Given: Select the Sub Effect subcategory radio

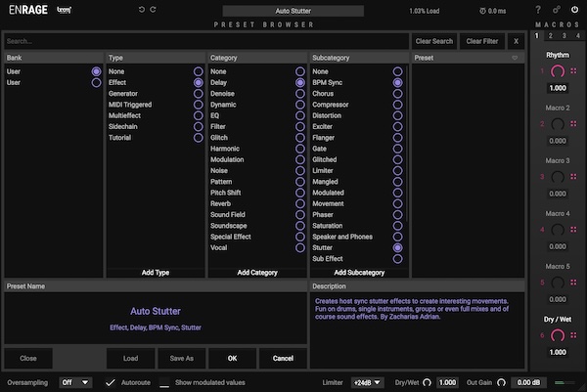Looking at the screenshot, I should [x=397, y=258].
